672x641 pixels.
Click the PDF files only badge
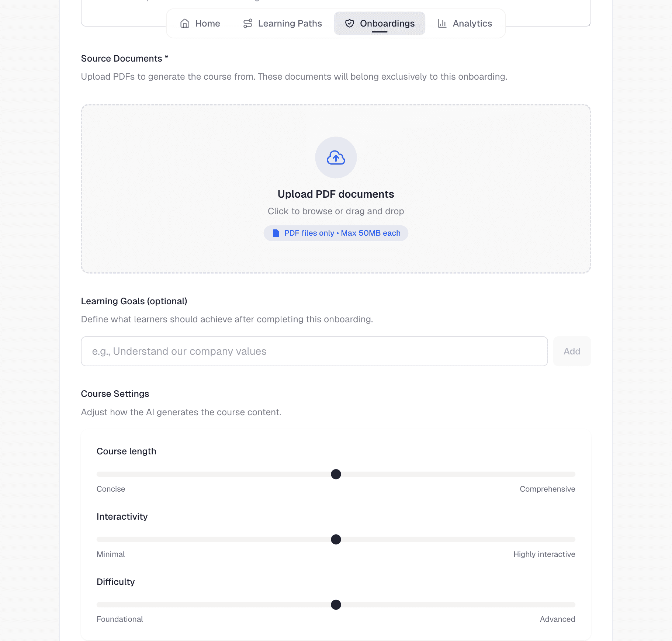[336, 233]
